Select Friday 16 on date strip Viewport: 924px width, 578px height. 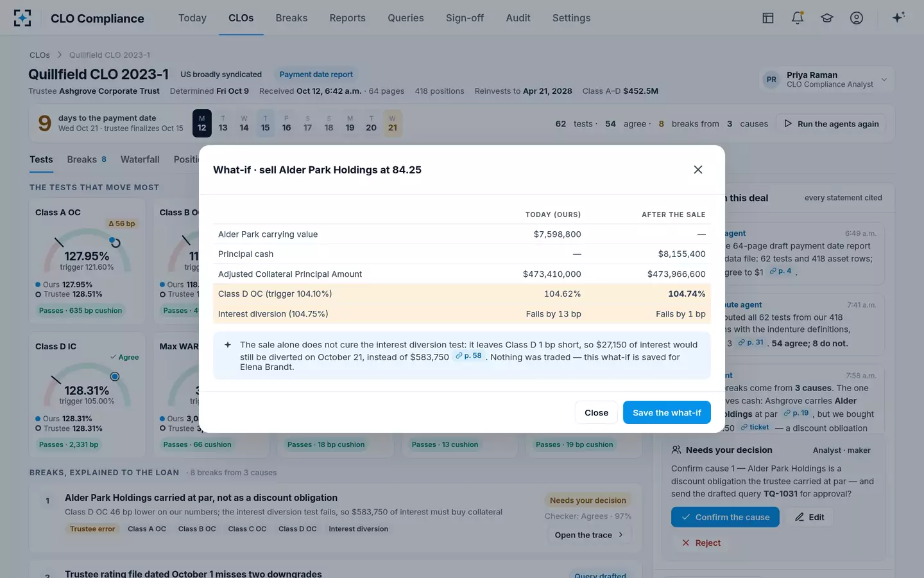(x=286, y=123)
